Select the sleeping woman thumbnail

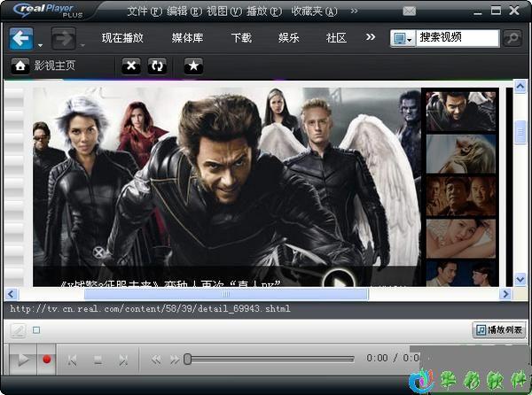pos(460,238)
